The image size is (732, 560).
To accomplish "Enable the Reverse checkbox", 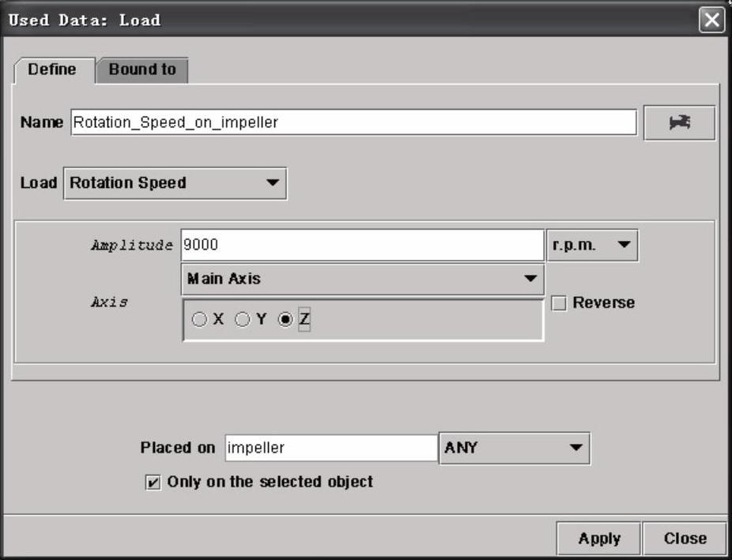I will point(559,303).
